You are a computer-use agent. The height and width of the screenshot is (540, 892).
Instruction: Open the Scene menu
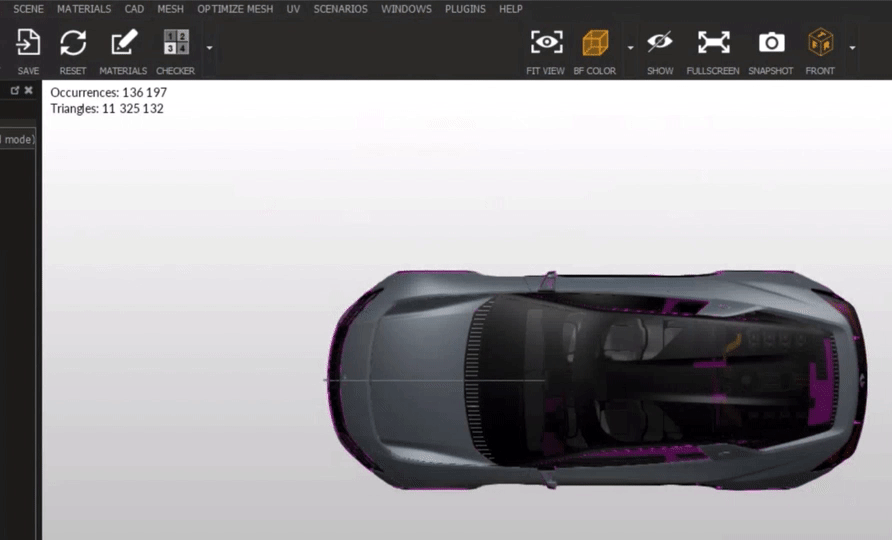coord(28,9)
